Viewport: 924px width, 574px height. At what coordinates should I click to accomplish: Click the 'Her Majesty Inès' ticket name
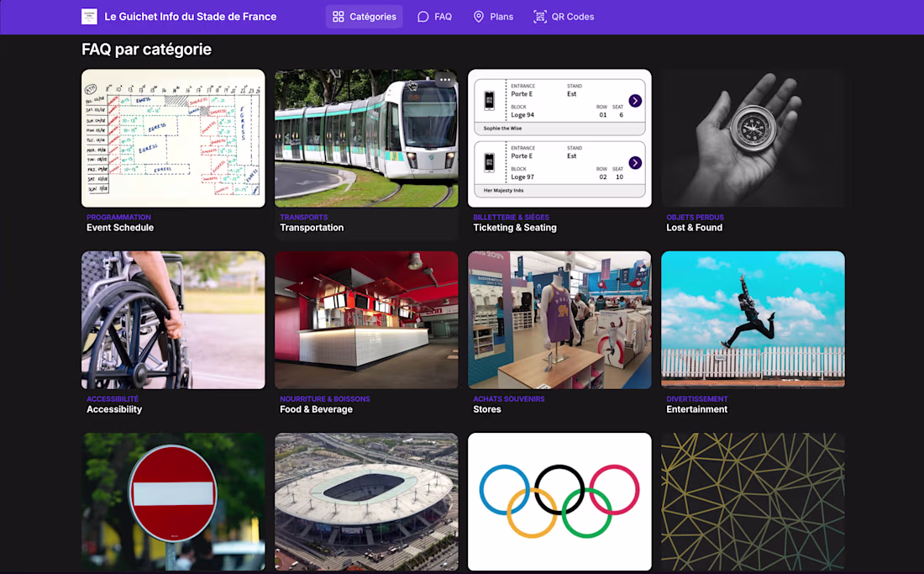tap(503, 190)
